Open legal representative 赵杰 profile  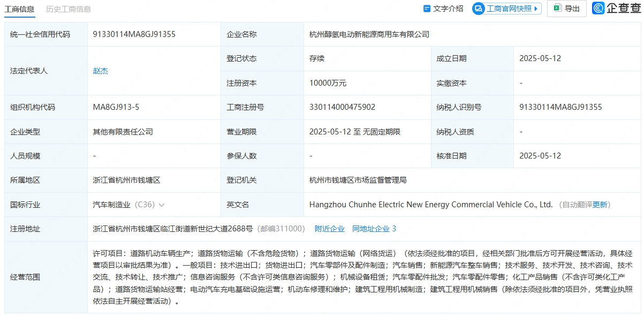[x=101, y=71]
